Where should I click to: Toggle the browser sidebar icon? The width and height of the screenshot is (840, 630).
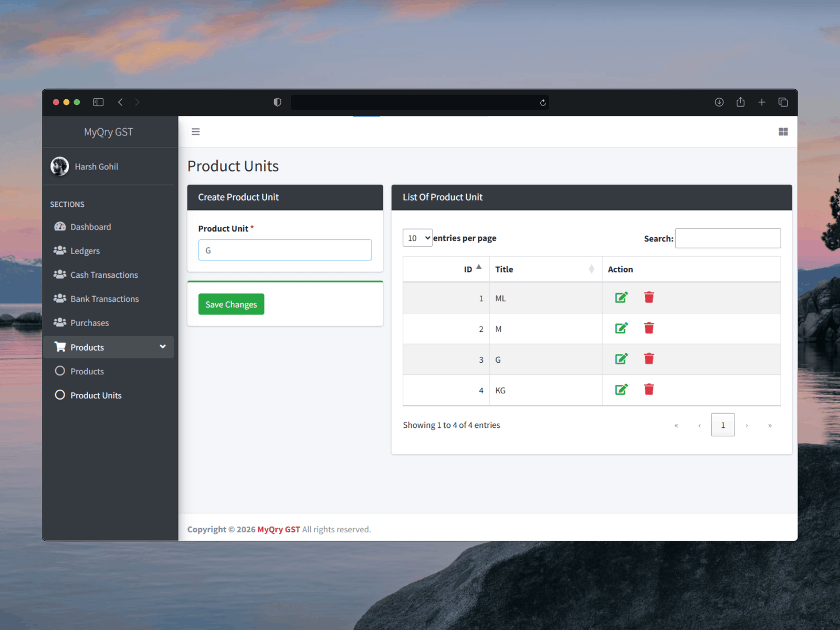click(x=98, y=102)
